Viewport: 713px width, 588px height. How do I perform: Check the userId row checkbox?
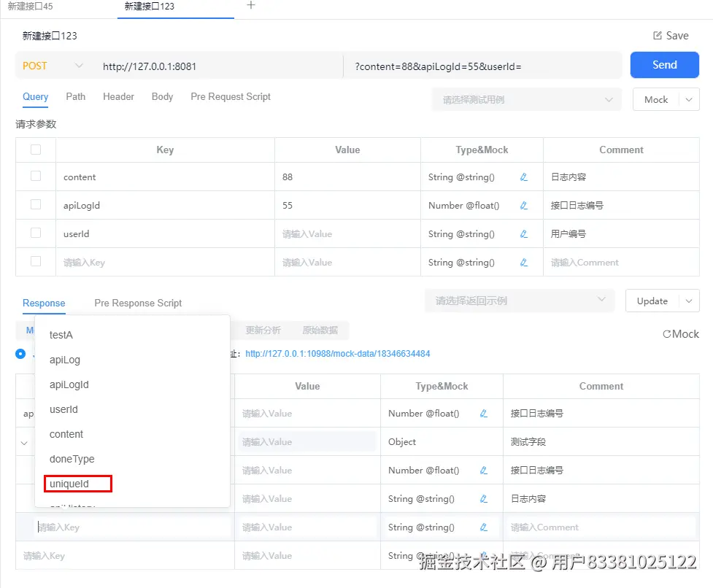tap(35, 233)
